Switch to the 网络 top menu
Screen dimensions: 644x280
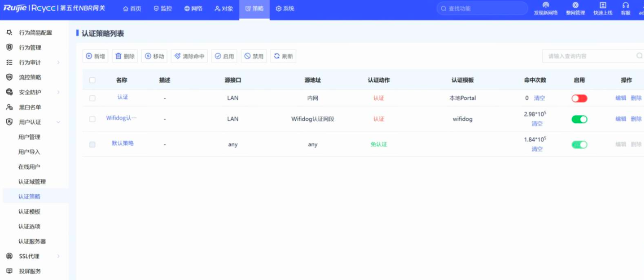(x=193, y=9)
